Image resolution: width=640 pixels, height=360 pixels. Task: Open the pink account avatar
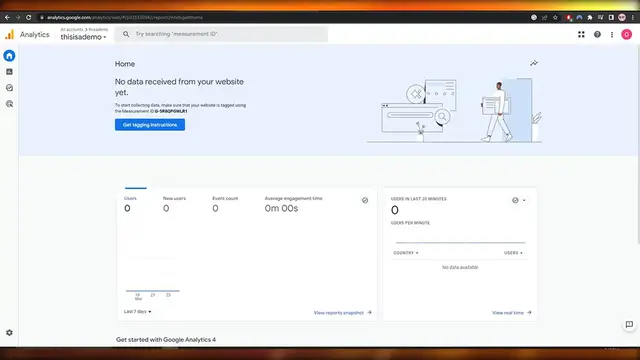pyautogui.click(x=627, y=35)
